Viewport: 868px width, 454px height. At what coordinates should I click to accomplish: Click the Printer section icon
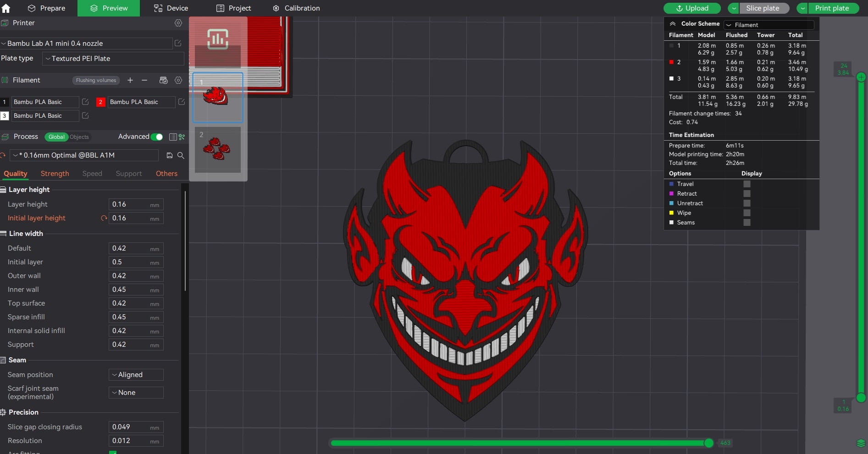point(5,23)
